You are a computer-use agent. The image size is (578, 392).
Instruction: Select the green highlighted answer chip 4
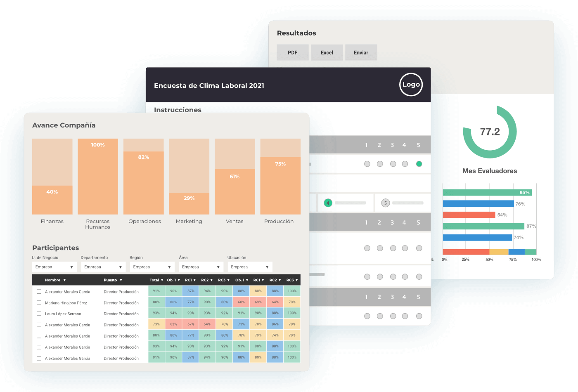pyautogui.click(x=328, y=203)
